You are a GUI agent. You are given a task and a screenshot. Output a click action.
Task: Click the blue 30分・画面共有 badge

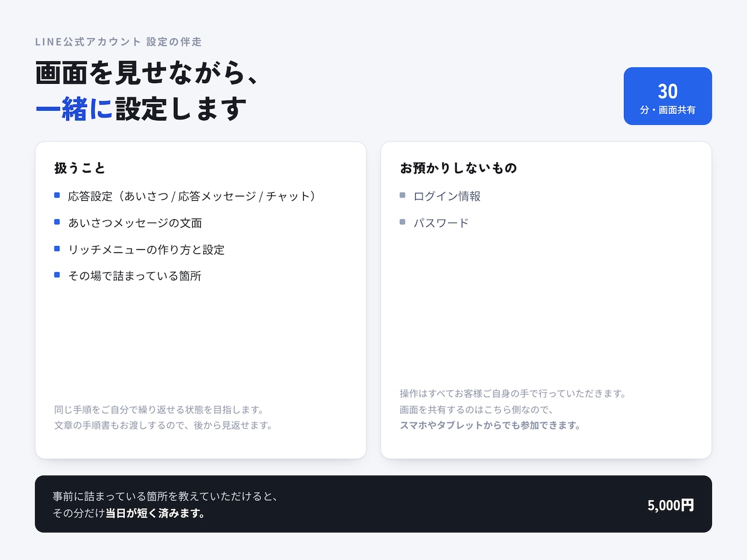tap(667, 96)
